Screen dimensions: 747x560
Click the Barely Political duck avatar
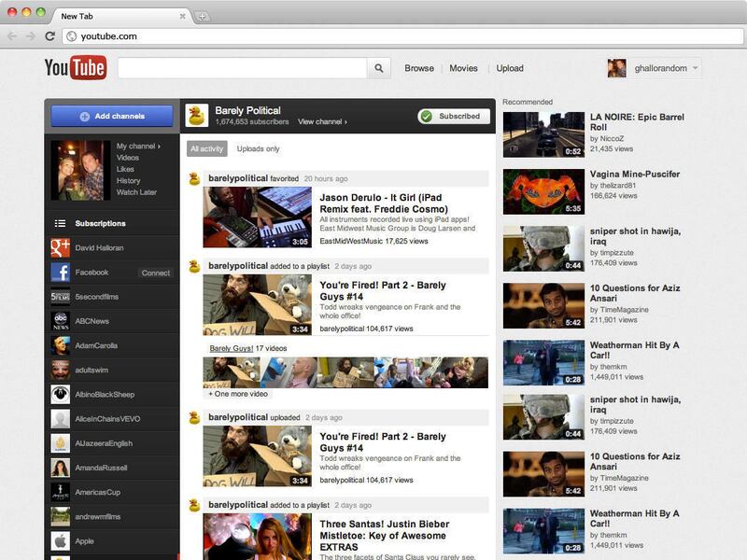pos(197,115)
